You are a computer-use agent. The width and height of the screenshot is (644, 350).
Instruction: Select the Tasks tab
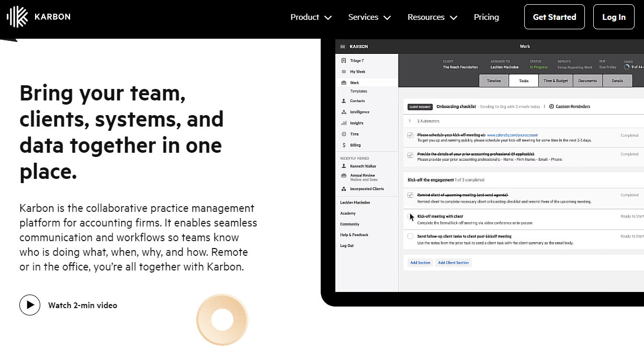click(x=524, y=81)
